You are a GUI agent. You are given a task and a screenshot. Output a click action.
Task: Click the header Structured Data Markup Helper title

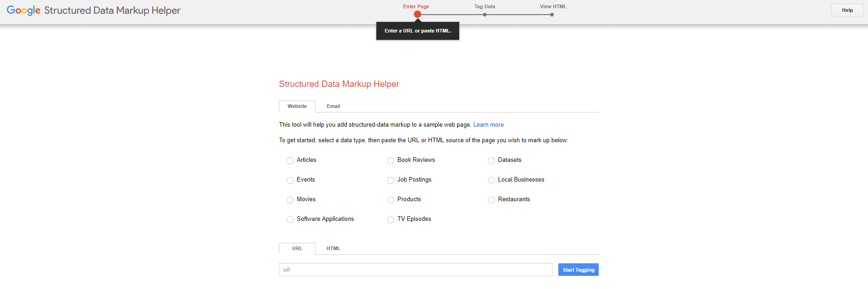pyautogui.click(x=113, y=11)
